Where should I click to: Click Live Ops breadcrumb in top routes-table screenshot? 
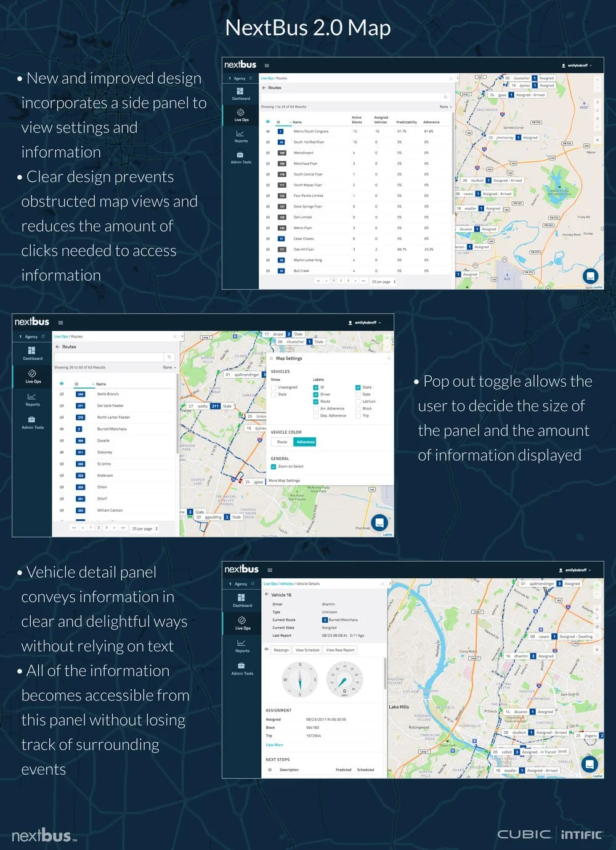coord(267,78)
